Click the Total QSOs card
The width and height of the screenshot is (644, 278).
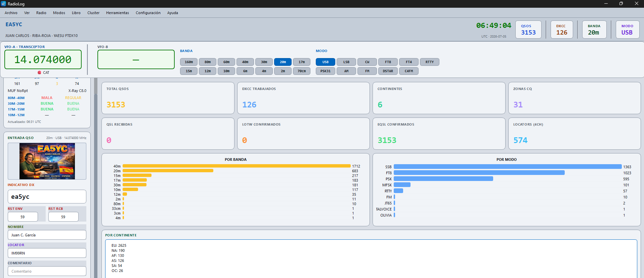click(168, 98)
